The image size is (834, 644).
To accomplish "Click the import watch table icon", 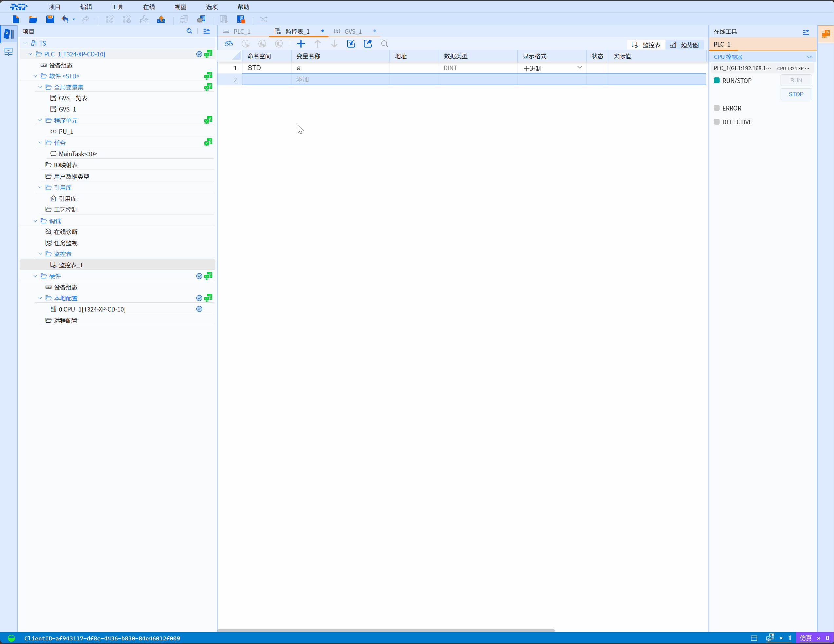I will tap(351, 44).
